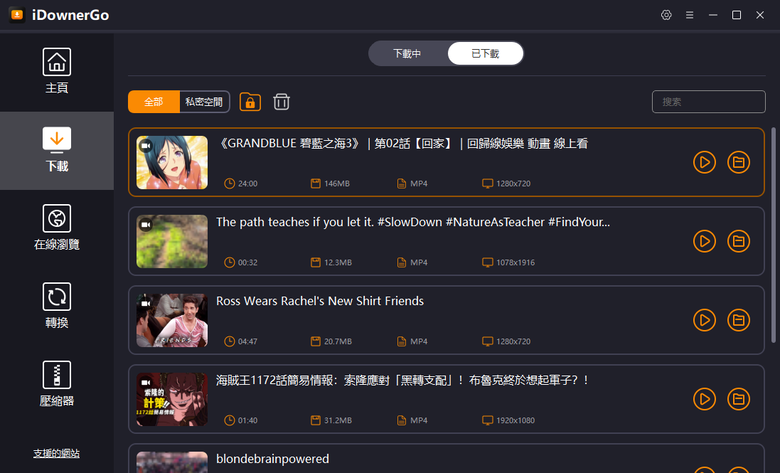
Task: Click the locked folder private icon
Action: (x=250, y=101)
